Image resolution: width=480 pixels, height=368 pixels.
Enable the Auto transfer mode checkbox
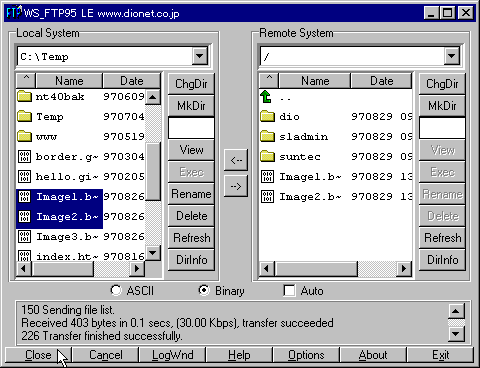tap(289, 290)
